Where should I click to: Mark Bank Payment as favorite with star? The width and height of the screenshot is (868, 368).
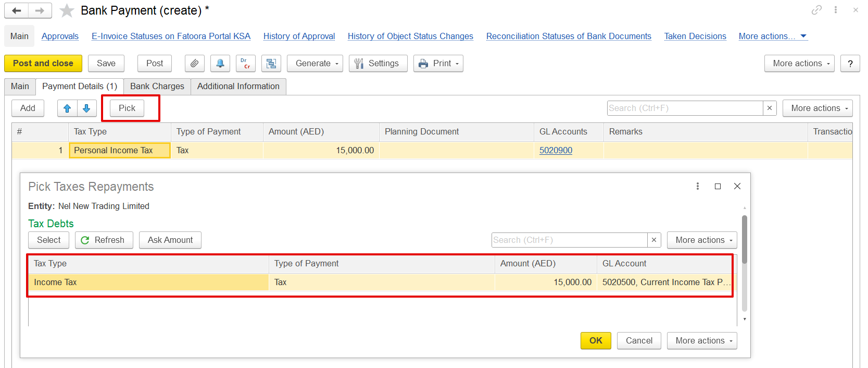pyautogui.click(x=67, y=11)
